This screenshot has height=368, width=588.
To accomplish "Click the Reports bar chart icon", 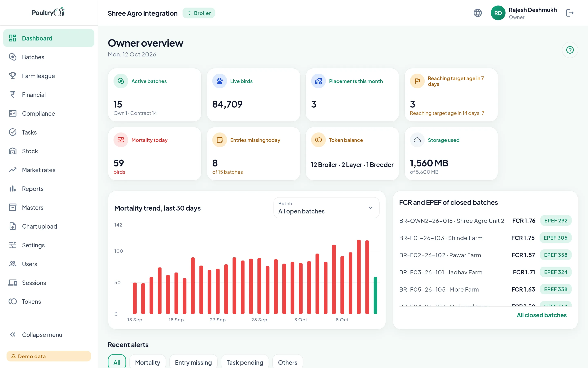I will (13, 189).
